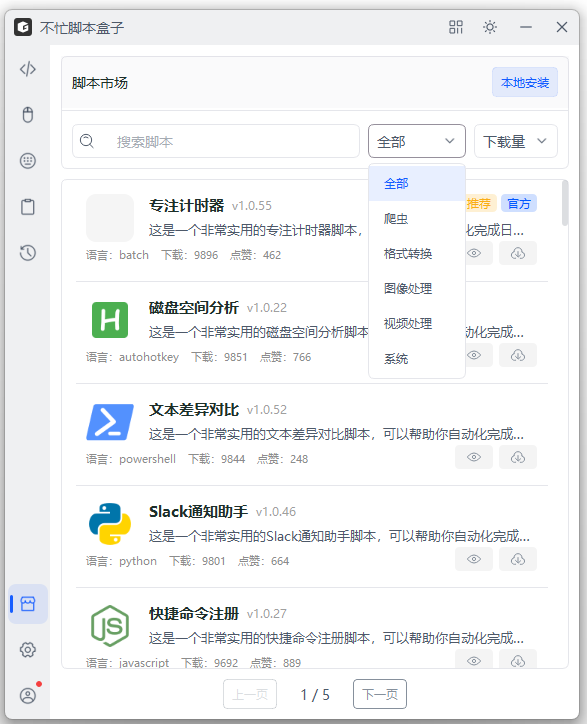Click the search magnifier icon
Image resolution: width=587 pixels, height=724 pixels.
(x=87, y=141)
